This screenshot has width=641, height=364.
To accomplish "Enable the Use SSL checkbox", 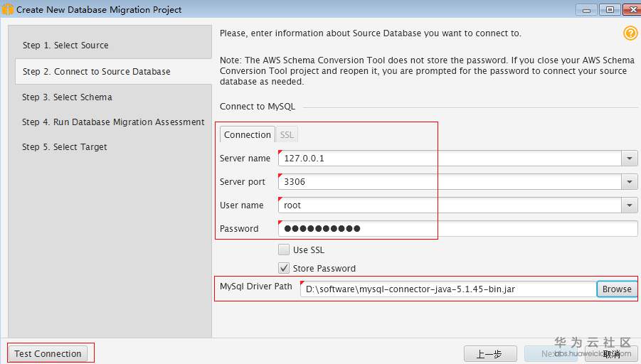I will click(284, 250).
